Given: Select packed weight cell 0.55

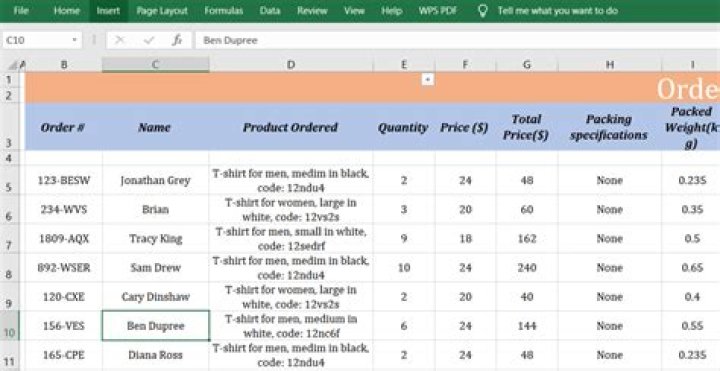Looking at the screenshot, I should click(x=691, y=326).
